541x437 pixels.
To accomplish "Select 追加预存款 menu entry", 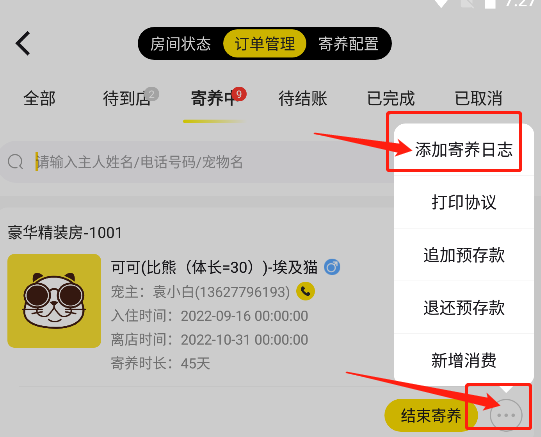I will pos(464,255).
